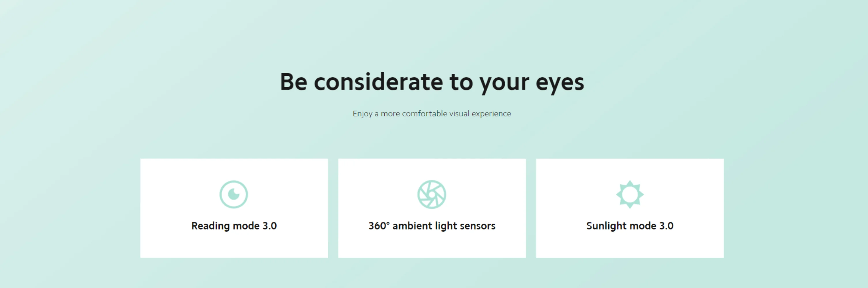Image resolution: width=868 pixels, height=288 pixels.
Task: Select the Reading mode 3.0 feature card
Action: point(234,208)
